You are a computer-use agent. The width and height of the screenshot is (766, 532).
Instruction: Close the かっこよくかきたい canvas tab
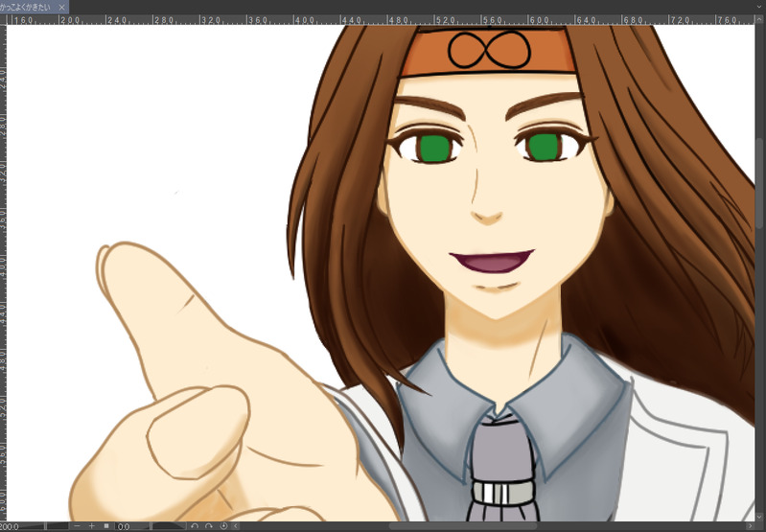(x=61, y=8)
